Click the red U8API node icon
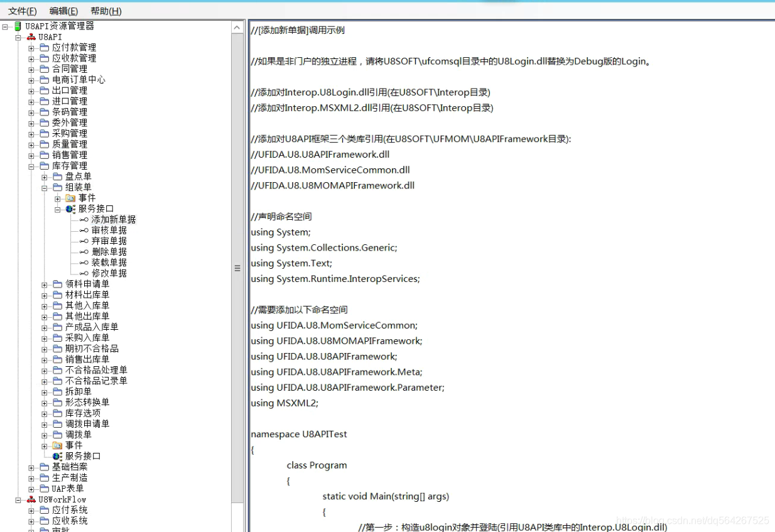 click(31, 37)
